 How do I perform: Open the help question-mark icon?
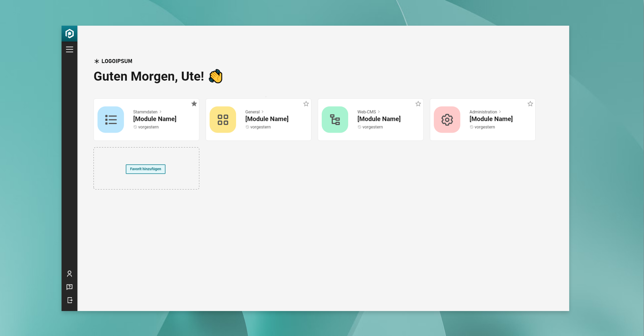(69, 287)
